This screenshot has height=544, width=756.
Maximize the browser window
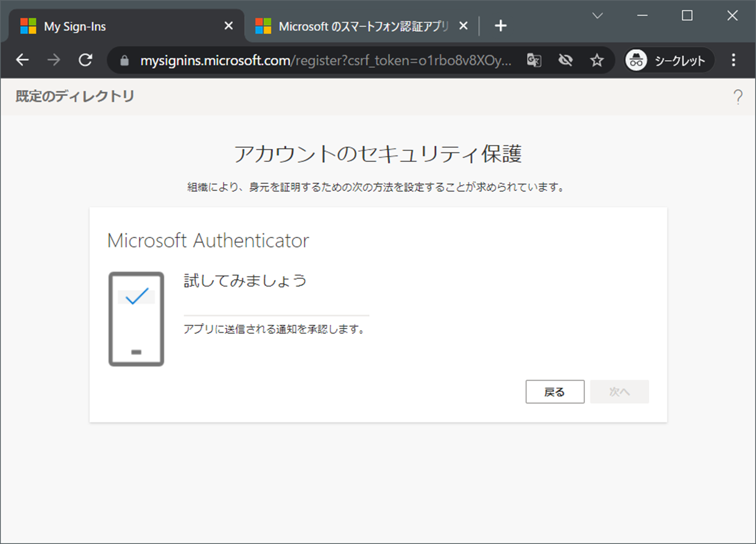[x=687, y=16]
